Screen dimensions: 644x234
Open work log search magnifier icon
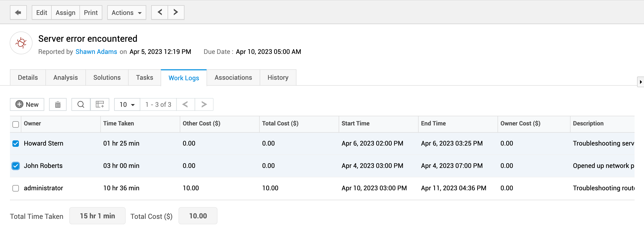[x=81, y=105]
